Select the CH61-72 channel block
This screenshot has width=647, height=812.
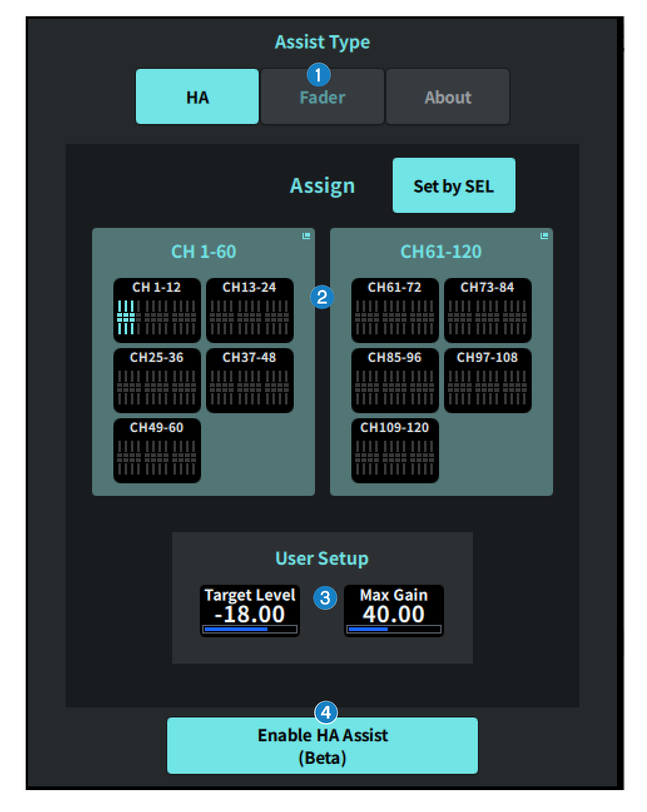click(395, 311)
